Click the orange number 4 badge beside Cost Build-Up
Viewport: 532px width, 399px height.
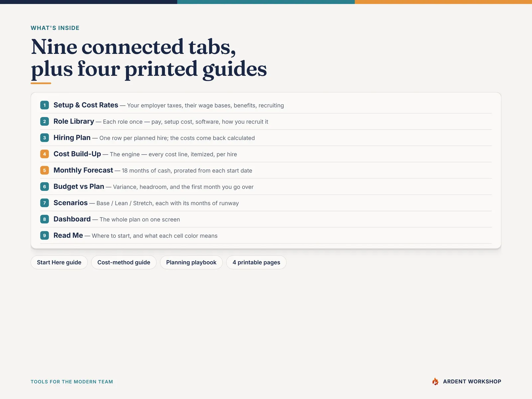click(x=45, y=154)
